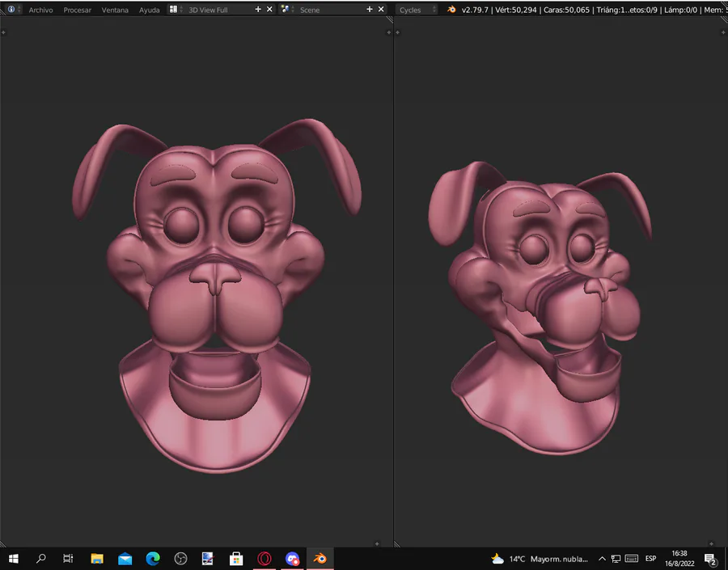
Task: Open the Procesar menu
Action: pos(77,10)
